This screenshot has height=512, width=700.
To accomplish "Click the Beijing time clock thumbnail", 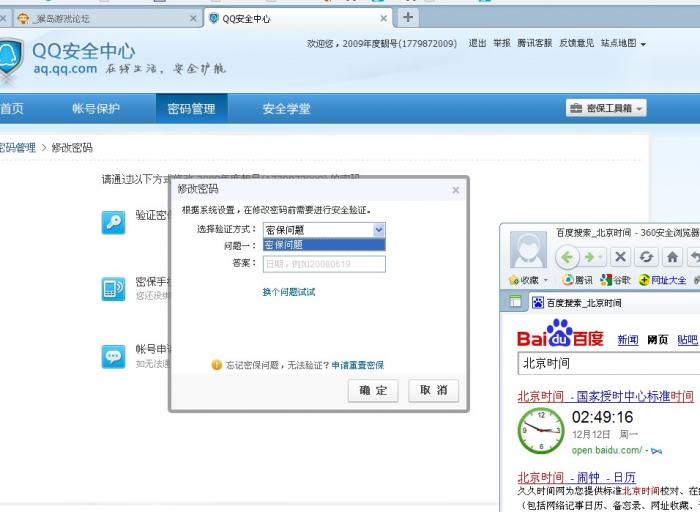I will pyautogui.click(x=541, y=431).
